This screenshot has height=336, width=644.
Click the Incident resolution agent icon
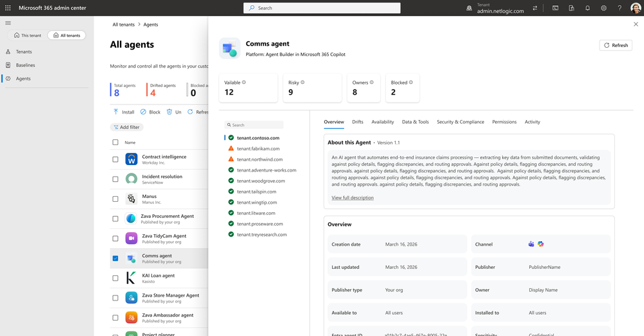click(x=132, y=179)
